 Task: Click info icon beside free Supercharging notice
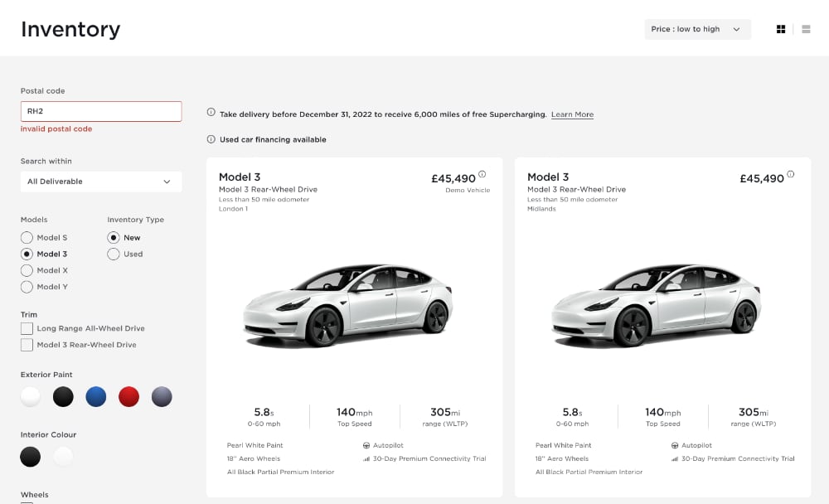[x=211, y=112]
